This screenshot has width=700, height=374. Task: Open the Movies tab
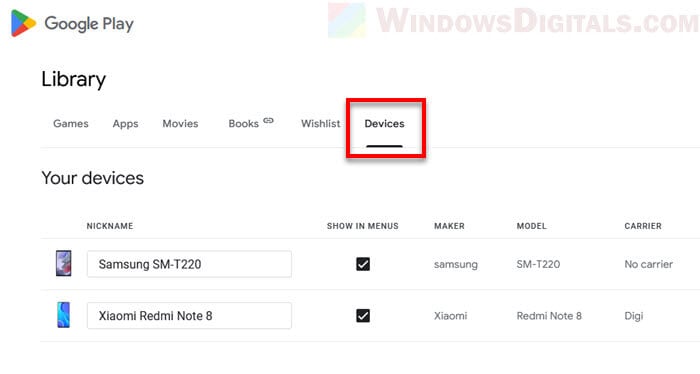click(180, 124)
